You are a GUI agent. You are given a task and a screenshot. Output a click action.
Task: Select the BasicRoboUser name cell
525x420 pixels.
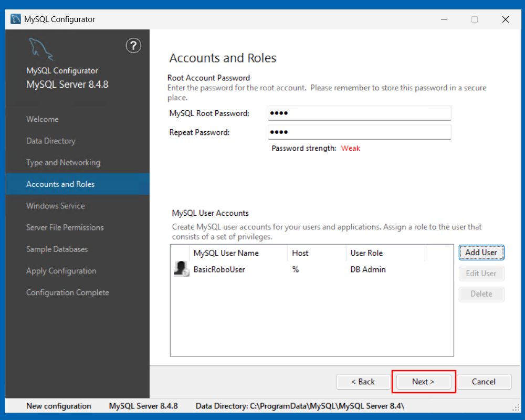click(219, 270)
